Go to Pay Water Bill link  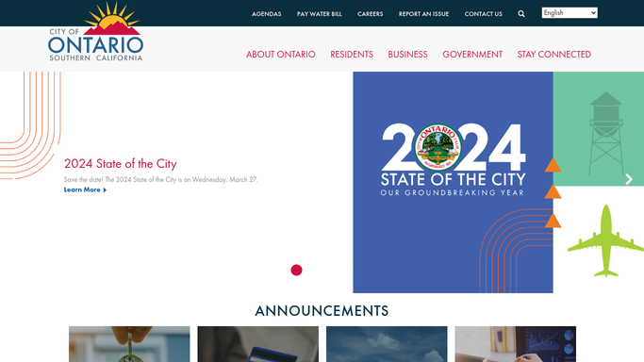tap(319, 14)
